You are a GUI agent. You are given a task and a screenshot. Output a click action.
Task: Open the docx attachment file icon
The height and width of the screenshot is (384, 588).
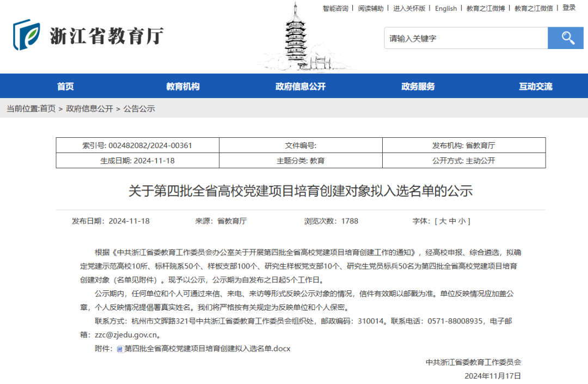pyautogui.click(x=120, y=349)
